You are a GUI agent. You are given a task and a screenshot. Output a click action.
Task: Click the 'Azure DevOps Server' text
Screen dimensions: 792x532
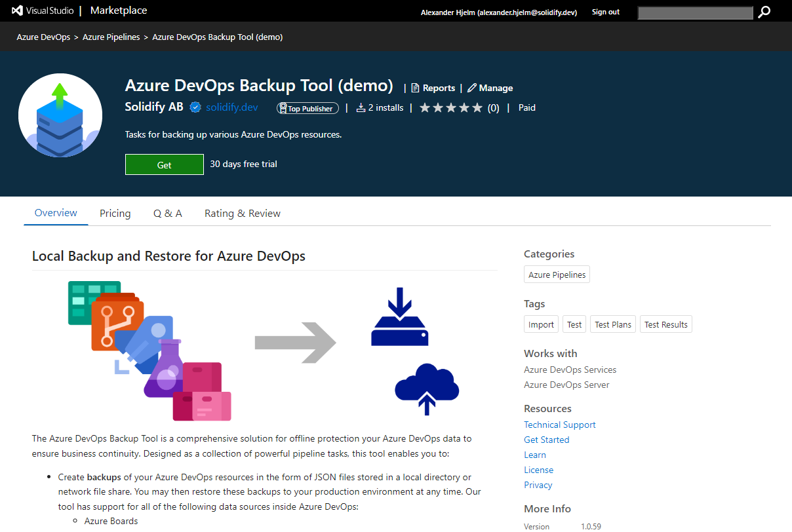[566, 385]
